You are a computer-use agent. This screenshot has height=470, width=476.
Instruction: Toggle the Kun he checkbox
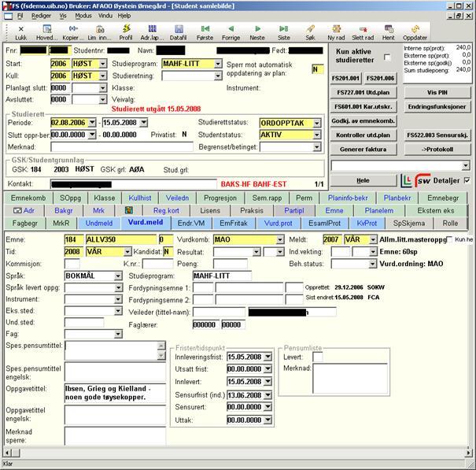click(449, 239)
